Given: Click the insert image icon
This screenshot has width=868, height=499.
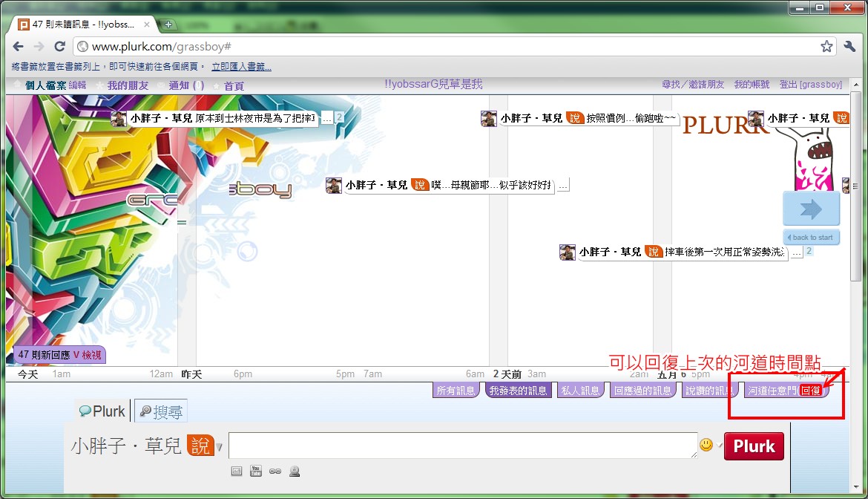Looking at the screenshot, I should coord(237,472).
